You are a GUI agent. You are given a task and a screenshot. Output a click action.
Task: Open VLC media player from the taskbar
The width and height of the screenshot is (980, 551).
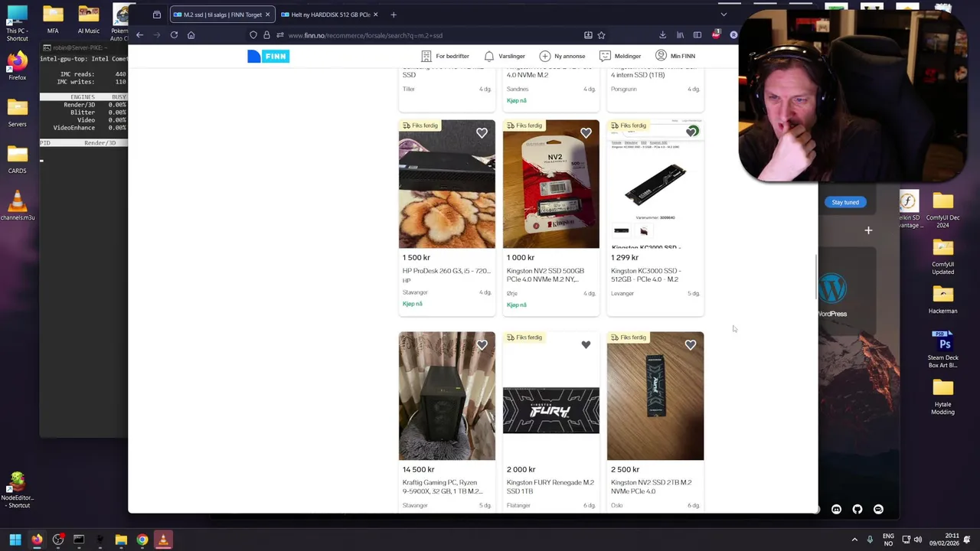point(163,540)
